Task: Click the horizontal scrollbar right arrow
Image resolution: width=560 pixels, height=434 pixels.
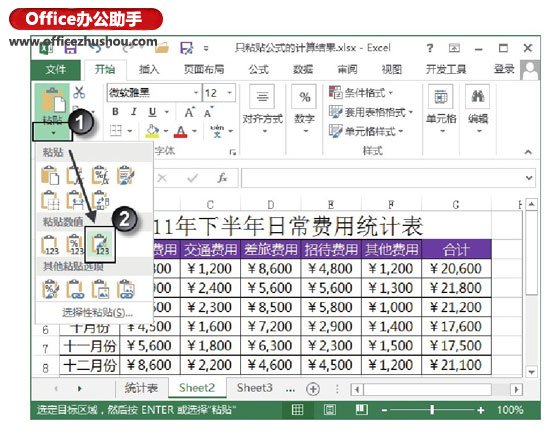Action: click(x=516, y=389)
